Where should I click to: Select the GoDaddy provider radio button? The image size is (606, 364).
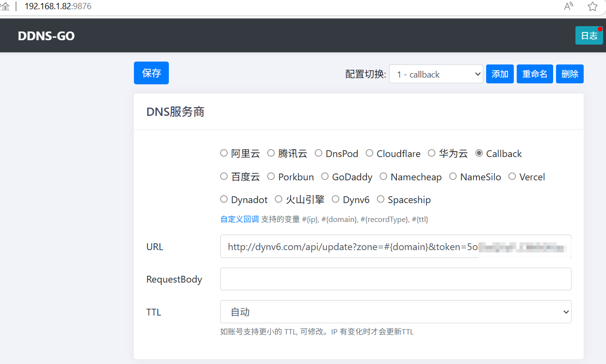coord(325,176)
